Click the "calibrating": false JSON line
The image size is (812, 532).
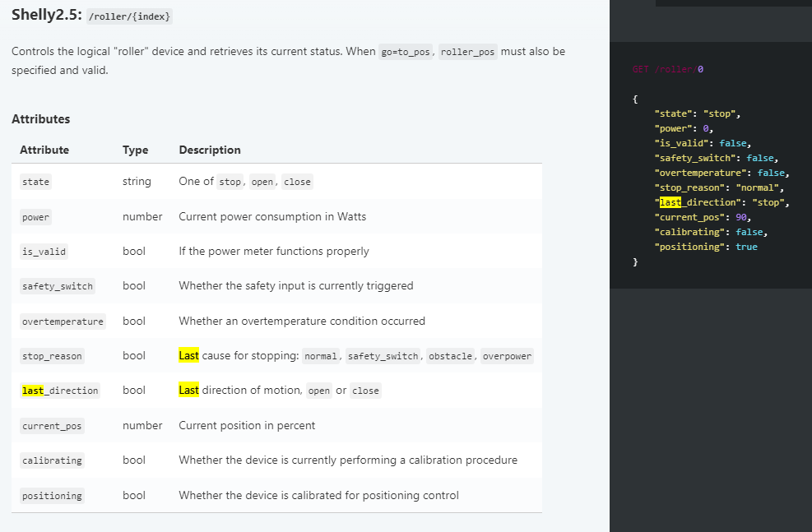(711, 233)
